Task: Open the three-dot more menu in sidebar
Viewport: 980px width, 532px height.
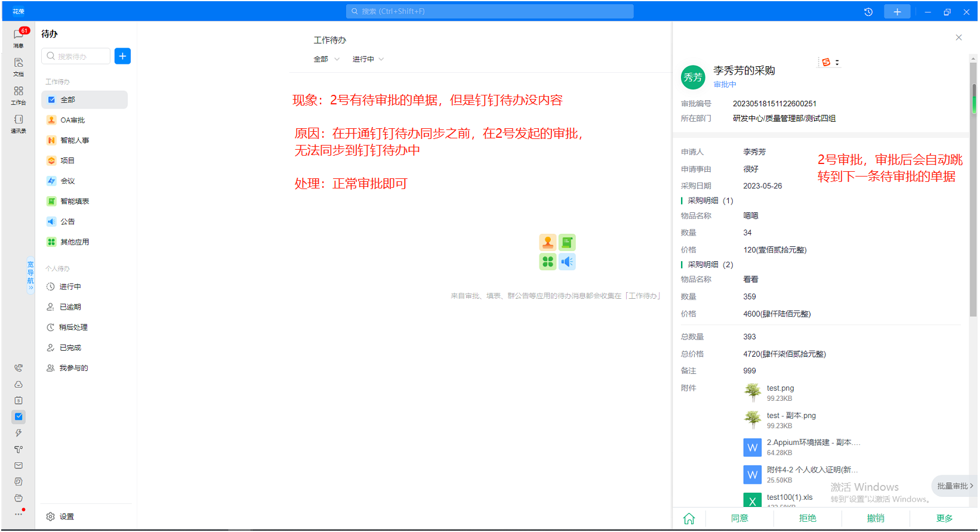Action: pos(19,514)
